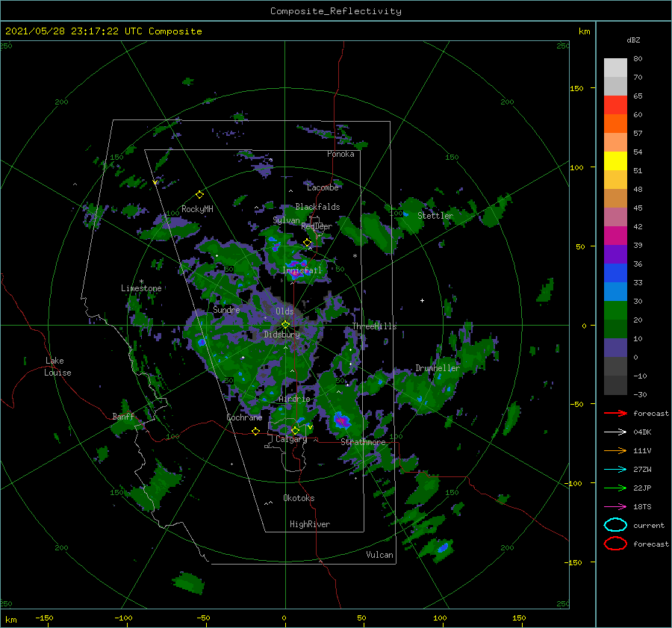672x628 pixels.
Task: Click the magenta swatch between 42 and 39
Action: click(615, 235)
